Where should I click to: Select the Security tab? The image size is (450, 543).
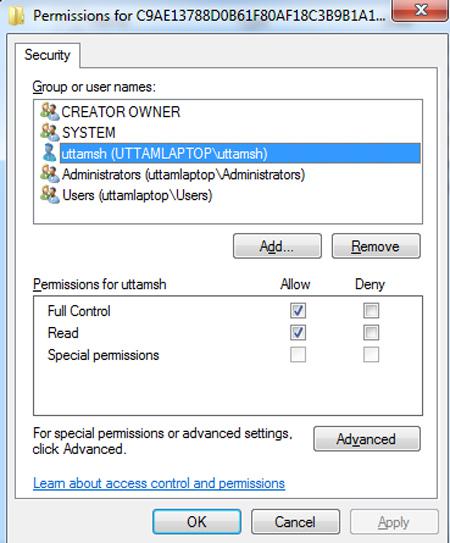pyautogui.click(x=47, y=55)
